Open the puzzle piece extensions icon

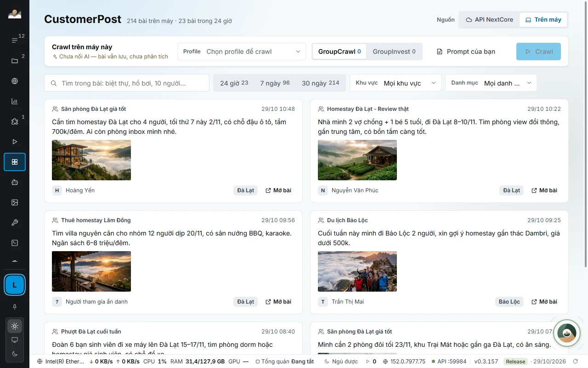(x=15, y=121)
